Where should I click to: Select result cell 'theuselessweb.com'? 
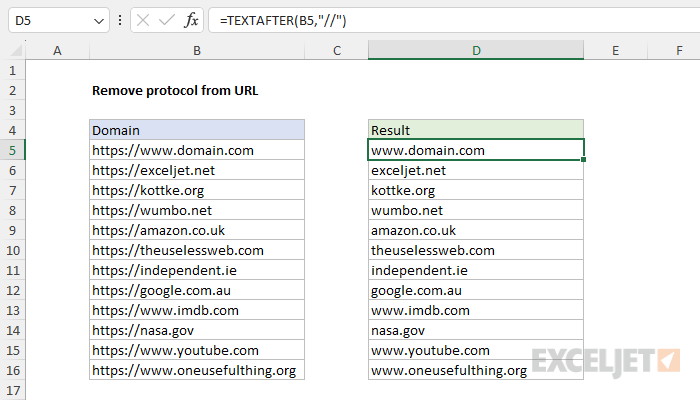[x=476, y=250]
